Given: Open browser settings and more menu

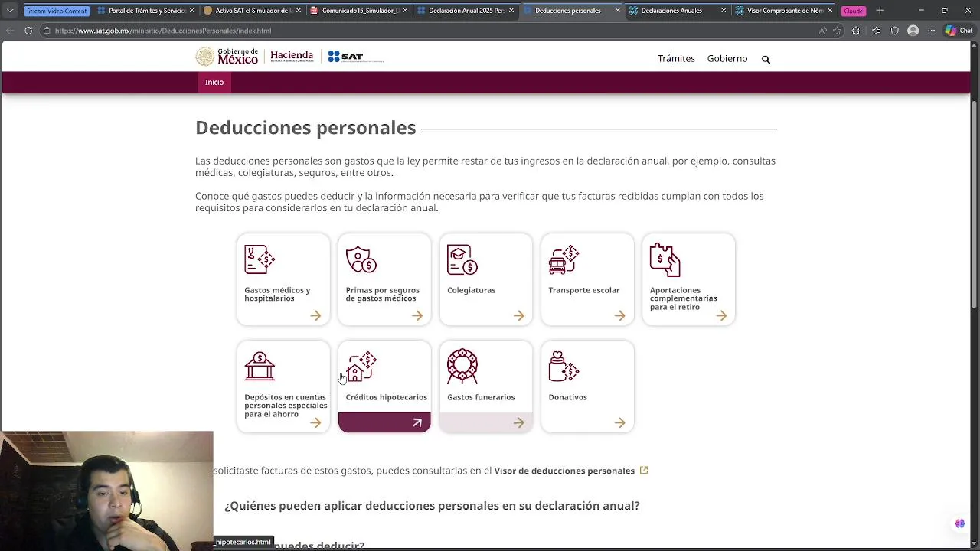Looking at the screenshot, I should 932,31.
